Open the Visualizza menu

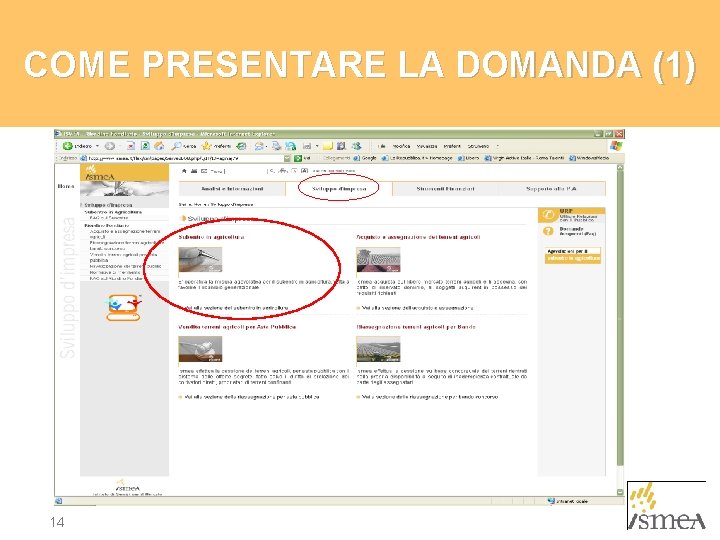click(427, 146)
